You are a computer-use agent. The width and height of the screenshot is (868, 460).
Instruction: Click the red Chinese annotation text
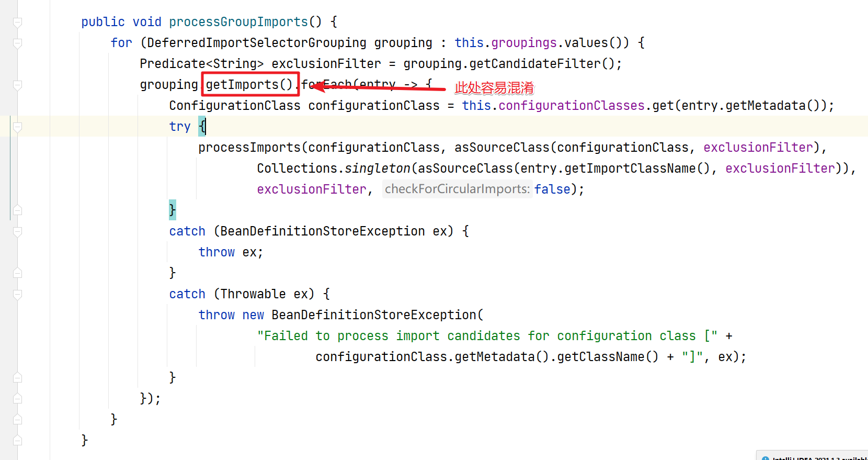pos(494,88)
